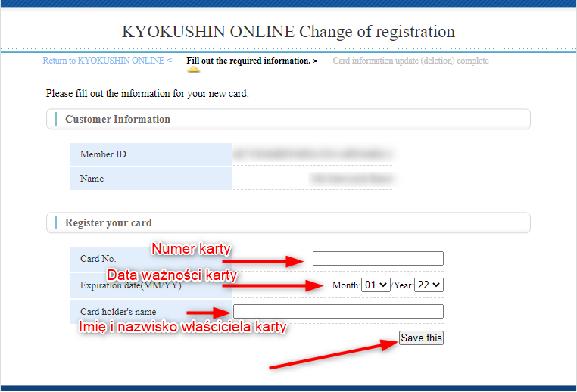Viewport: 577px width, 392px height.
Task: Click the 'Register your card' section heading
Action: click(x=108, y=222)
